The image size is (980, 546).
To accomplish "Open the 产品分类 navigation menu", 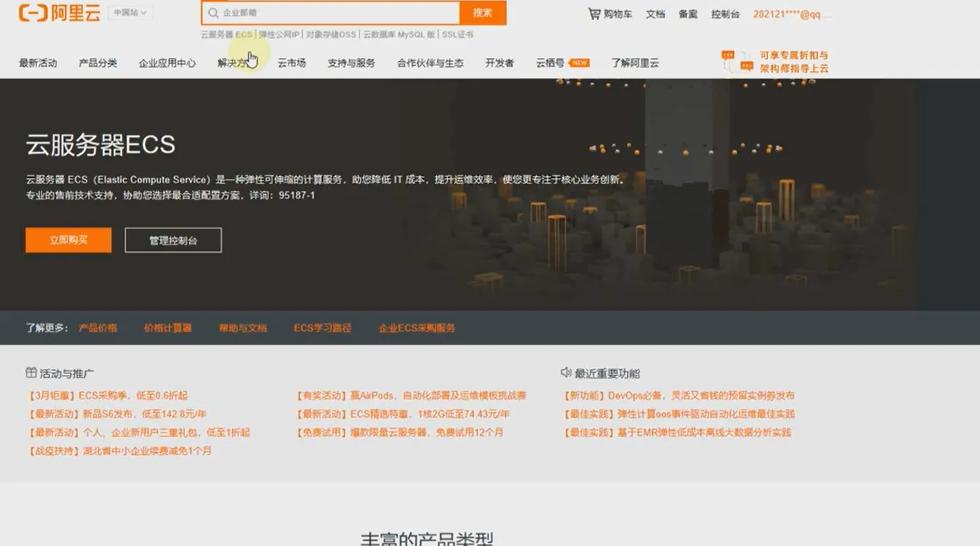I will [98, 63].
